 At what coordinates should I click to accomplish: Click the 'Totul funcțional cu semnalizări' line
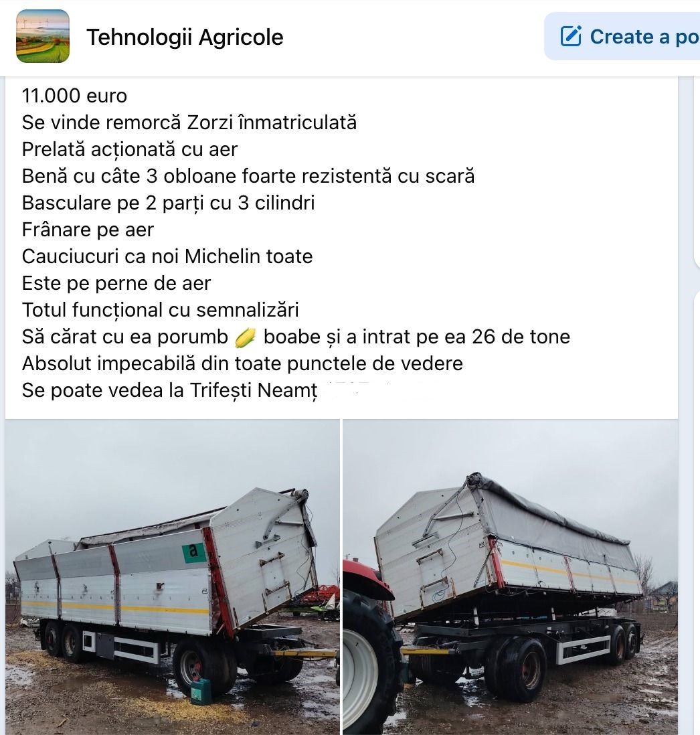(160, 310)
